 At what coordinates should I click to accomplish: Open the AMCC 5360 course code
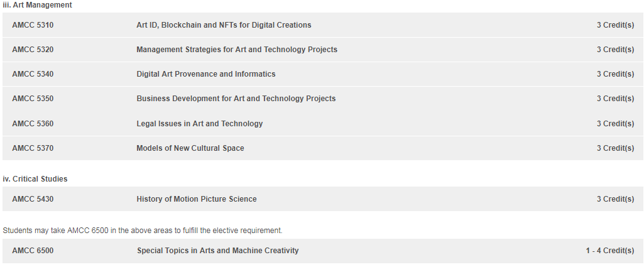coord(33,124)
